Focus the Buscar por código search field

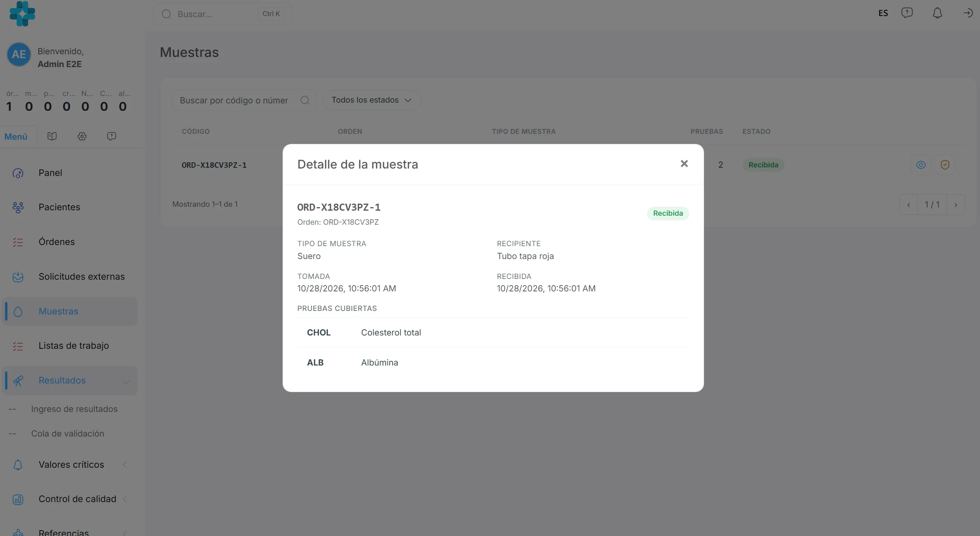pos(244,100)
